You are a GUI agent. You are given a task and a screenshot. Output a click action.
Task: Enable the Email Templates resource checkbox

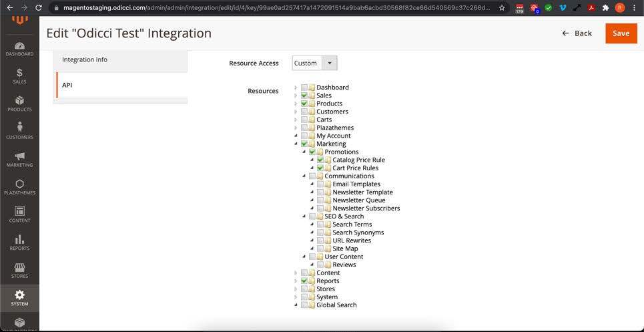click(x=320, y=184)
